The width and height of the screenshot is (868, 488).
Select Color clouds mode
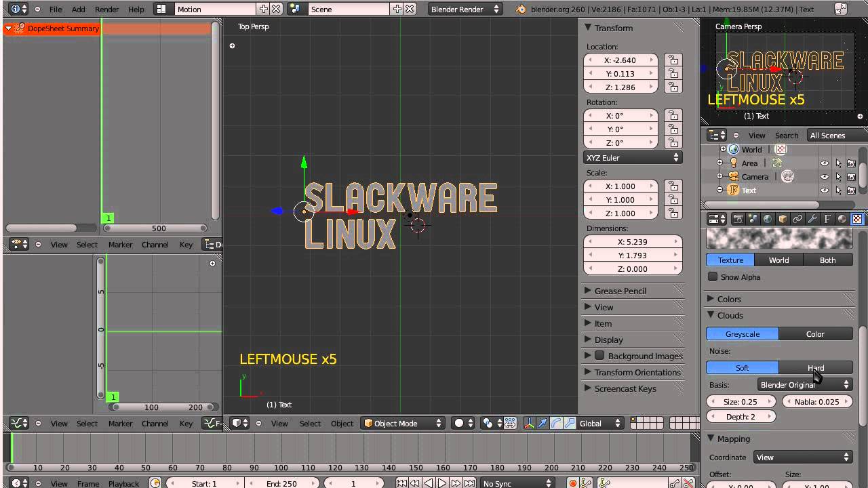[x=816, y=333]
